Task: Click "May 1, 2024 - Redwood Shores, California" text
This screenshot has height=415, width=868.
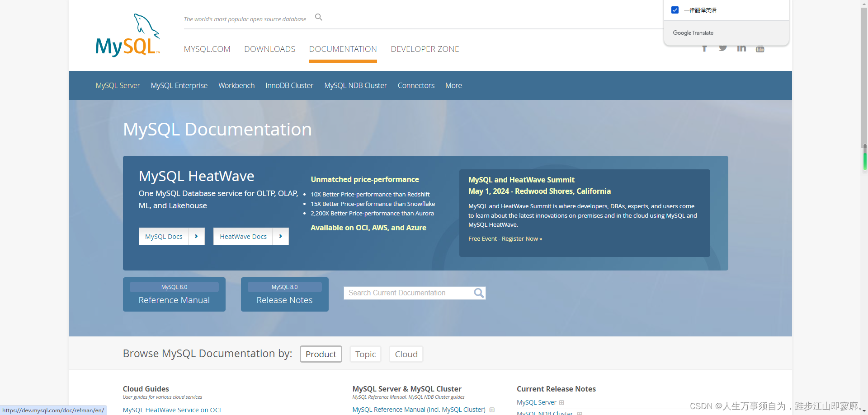Action: pos(539,191)
